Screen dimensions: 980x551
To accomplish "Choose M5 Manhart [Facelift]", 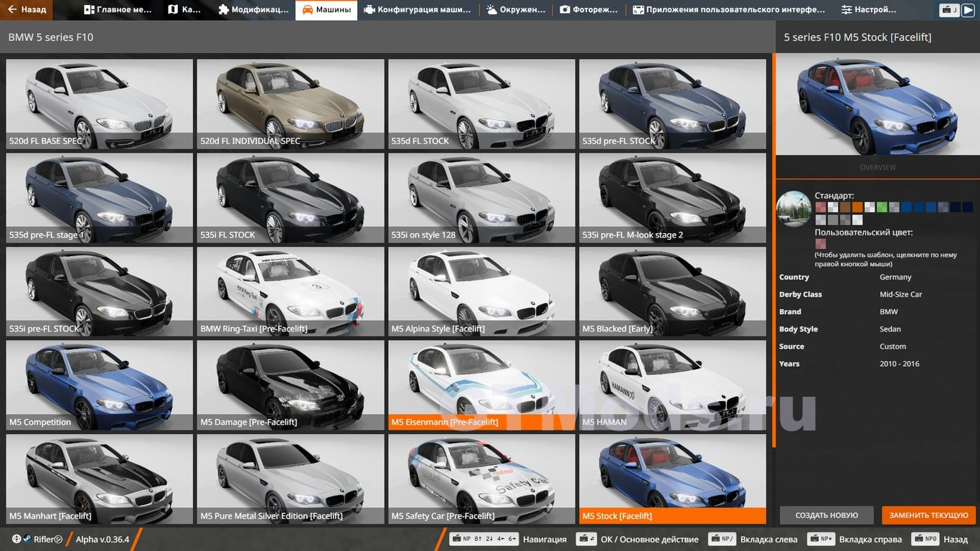I will coord(99,479).
